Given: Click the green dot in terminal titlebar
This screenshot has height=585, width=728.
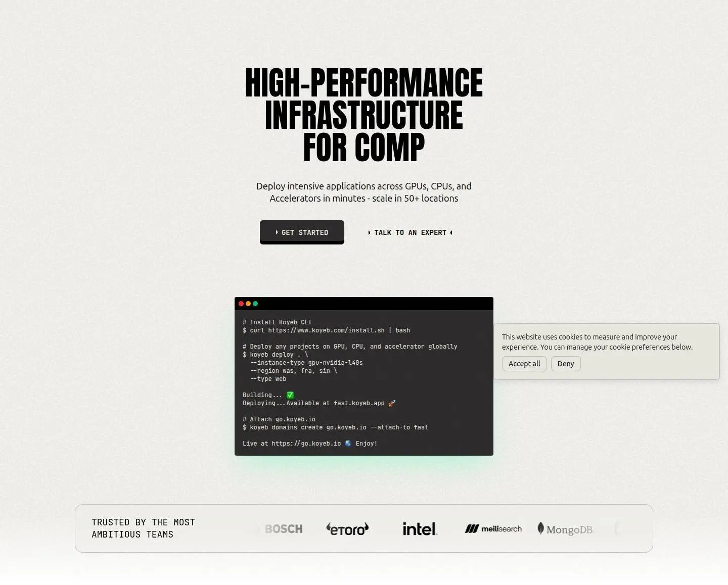Looking at the screenshot, I should pyautogui.click(x=255, y=304).
